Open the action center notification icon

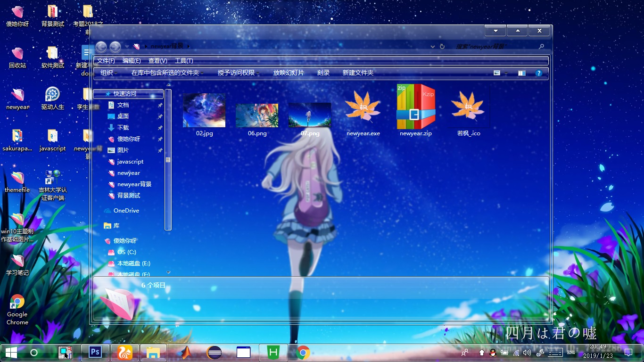click(628, 352)
